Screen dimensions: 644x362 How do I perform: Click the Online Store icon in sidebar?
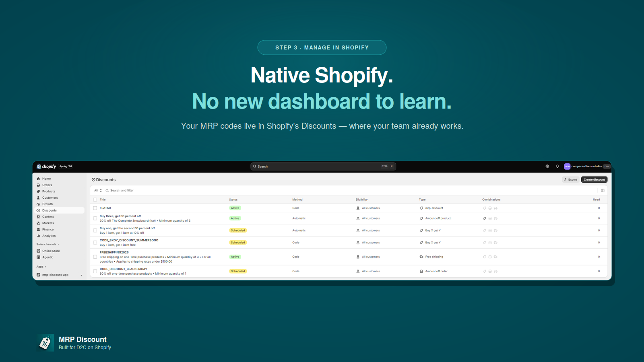tap(38, 251)
